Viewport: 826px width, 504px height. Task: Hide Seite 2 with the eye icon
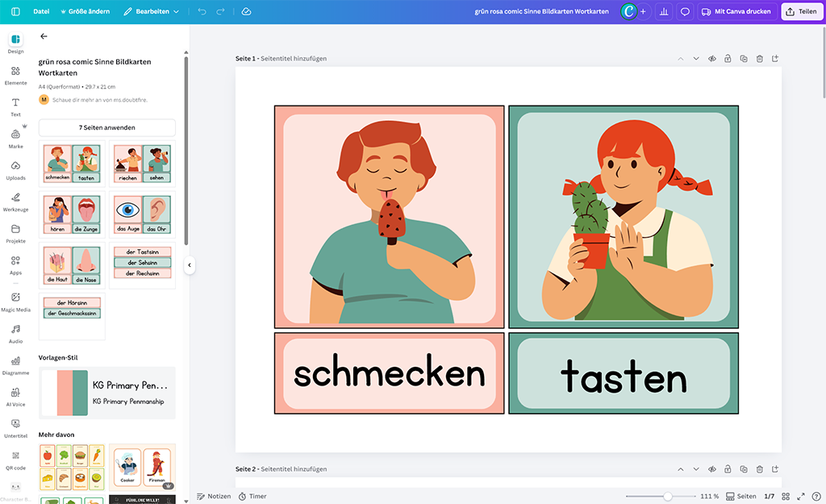[711, 469]
